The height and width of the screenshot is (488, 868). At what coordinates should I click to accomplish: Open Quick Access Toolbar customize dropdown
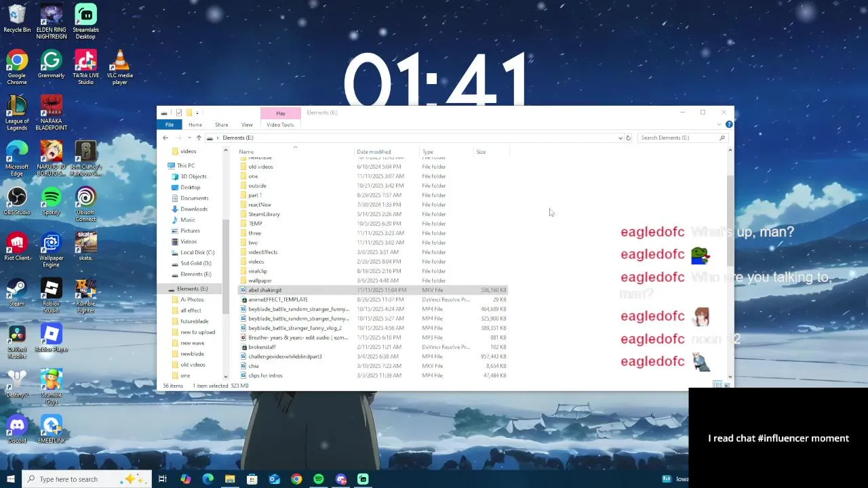(197, 113)
